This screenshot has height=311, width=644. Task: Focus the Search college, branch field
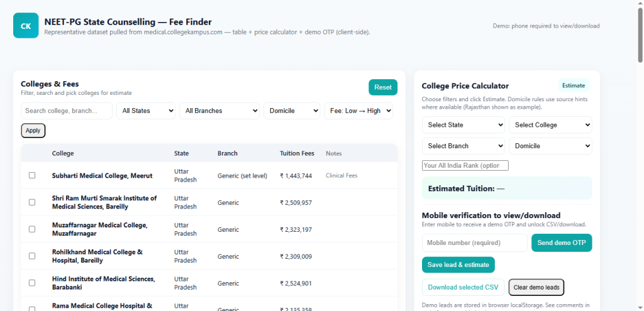tap(67, 111)
